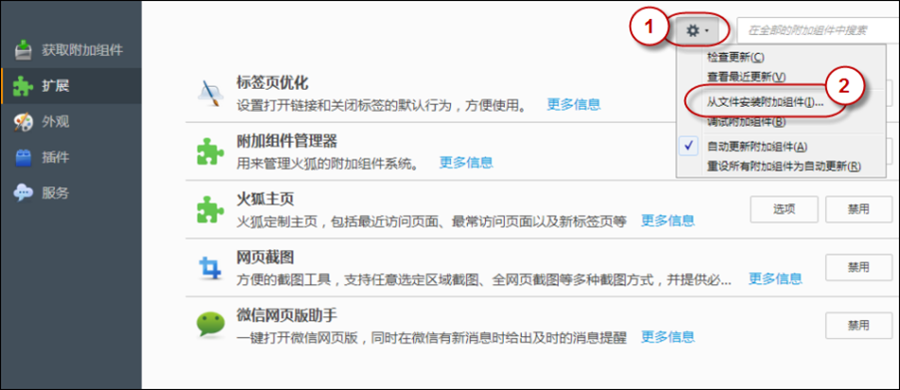Disable 网页截图 with 禁用 button
Image resolution: width=900 pixels, height=390 pixels.
click(859, 267)
